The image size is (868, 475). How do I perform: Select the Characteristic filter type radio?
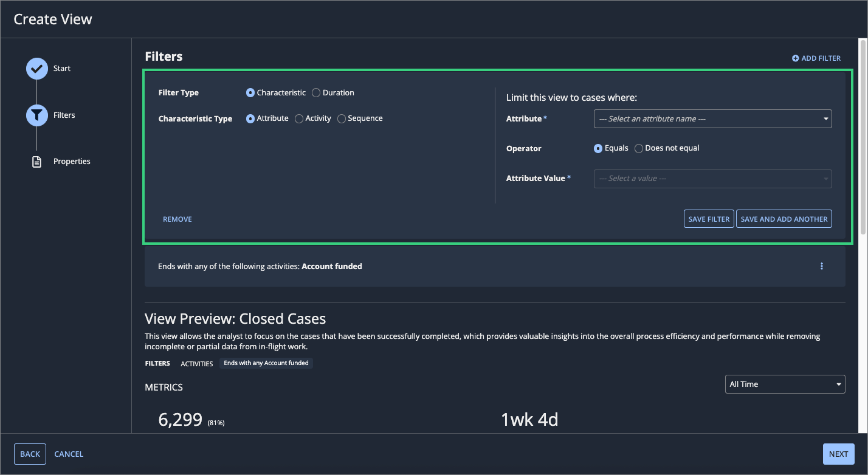coord(250,93)
